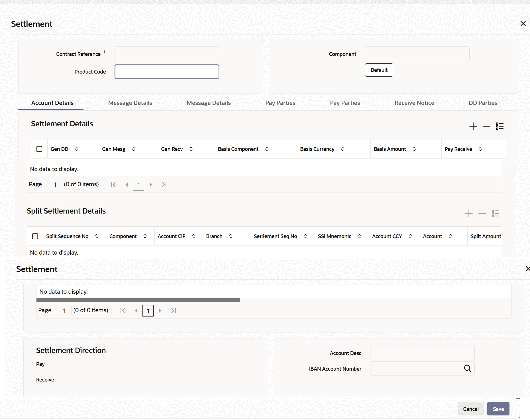530x420 pixels.
Task: Switch to the Pay Parties tab
Action: [280, 103]
